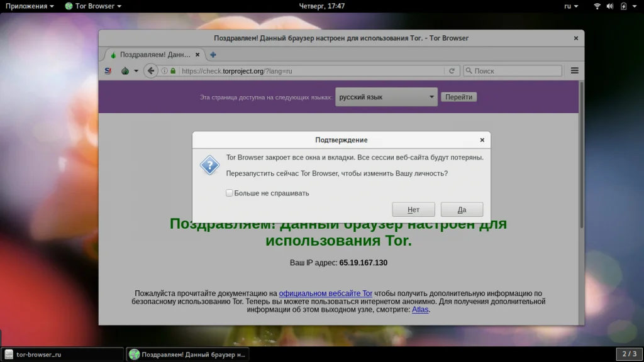Open the "официальном вебсайте Tor" link
The width and height of the screenshot is (644, 362).
tap(326, 293)
